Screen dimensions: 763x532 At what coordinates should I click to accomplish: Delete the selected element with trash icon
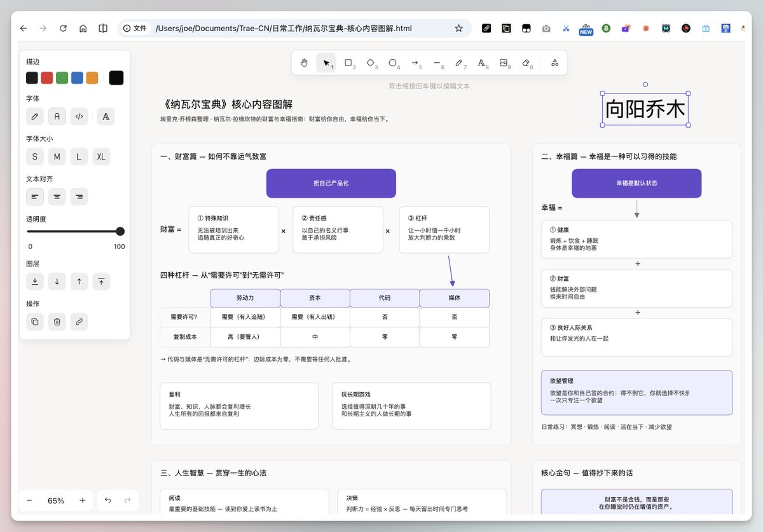[x=57, y=322]
